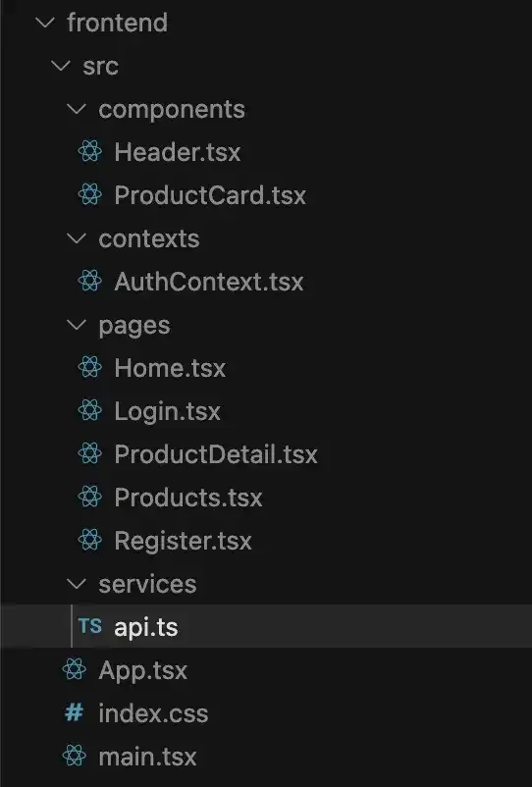Collapse the pages folder chevron
Viewport: 532px width, 787px height.
click(x=77, y=325)
